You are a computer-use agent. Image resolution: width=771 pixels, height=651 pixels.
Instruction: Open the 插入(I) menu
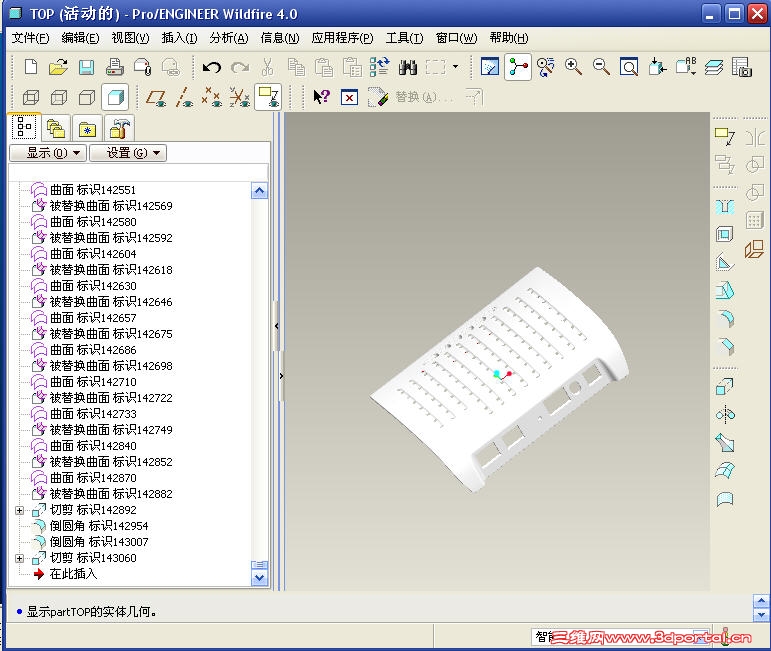pos(179,38)
